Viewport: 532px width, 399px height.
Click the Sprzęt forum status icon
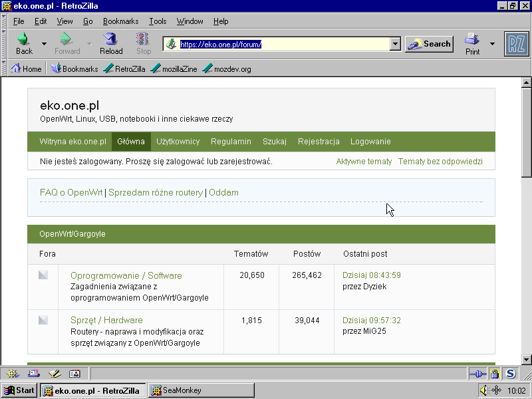tap(43, 320)
